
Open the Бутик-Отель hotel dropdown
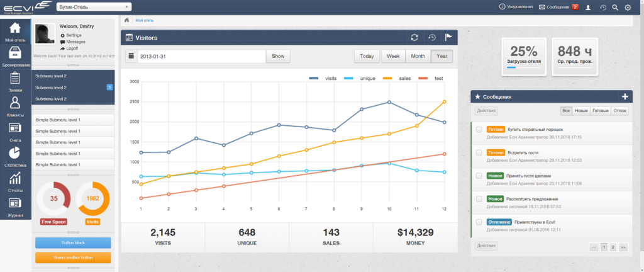(93, 7)
